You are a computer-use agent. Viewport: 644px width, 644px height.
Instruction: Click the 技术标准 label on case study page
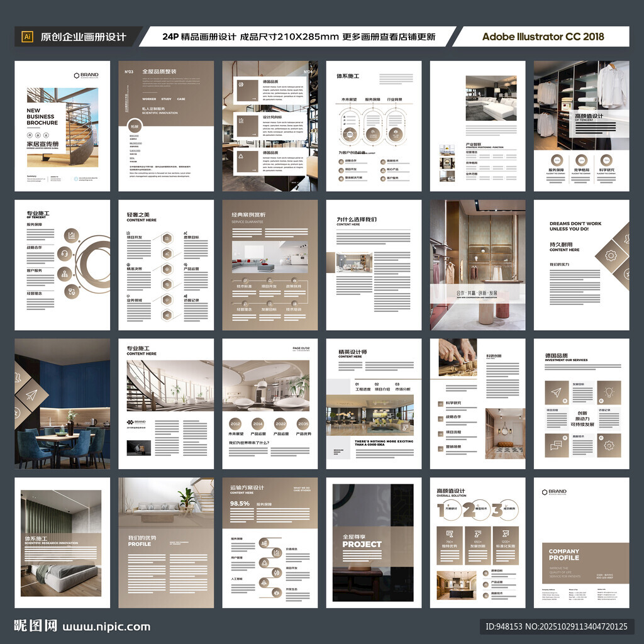[x=244, y=286]
